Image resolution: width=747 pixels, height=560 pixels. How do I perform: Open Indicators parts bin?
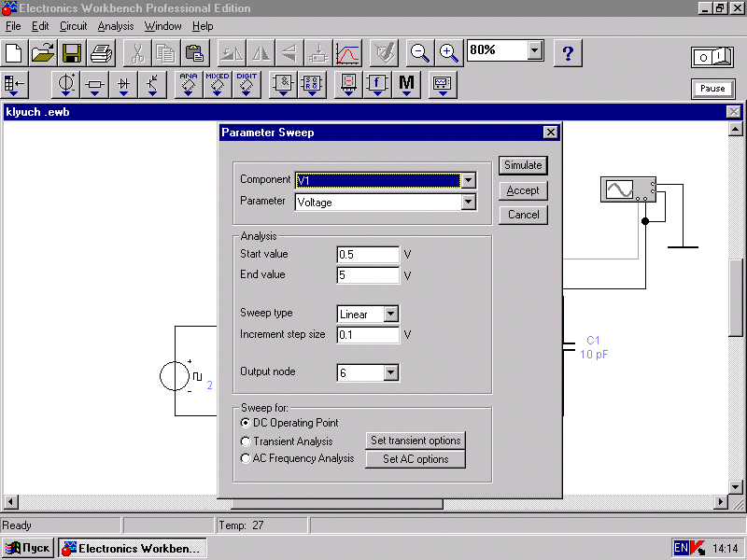pyautogui.click(x=348, y=85)
